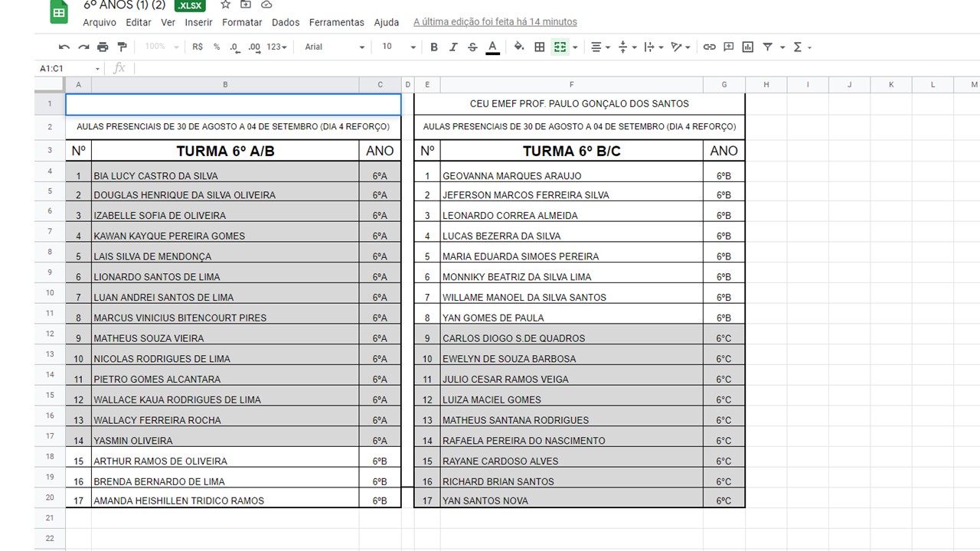The image size is (980, 551).
Task: Open the Editar menu
Action: coord(139,22)
